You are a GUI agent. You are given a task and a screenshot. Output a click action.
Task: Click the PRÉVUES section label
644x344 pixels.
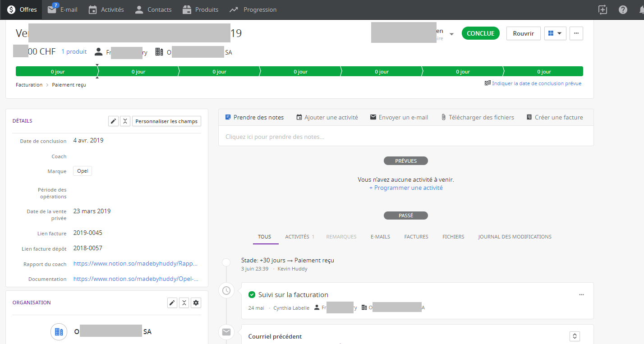click(x=406, y=161)
